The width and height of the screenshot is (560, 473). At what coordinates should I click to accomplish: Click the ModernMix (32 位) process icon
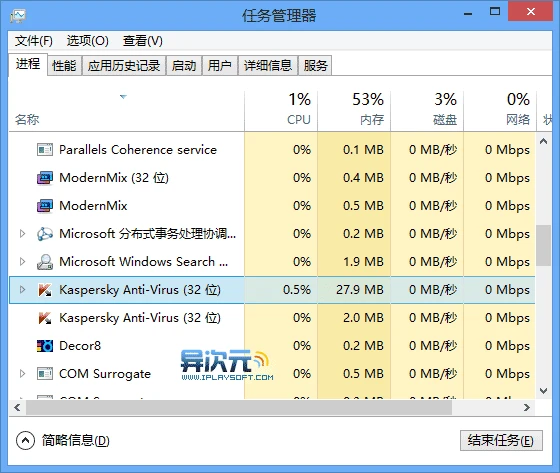(45, 178)
